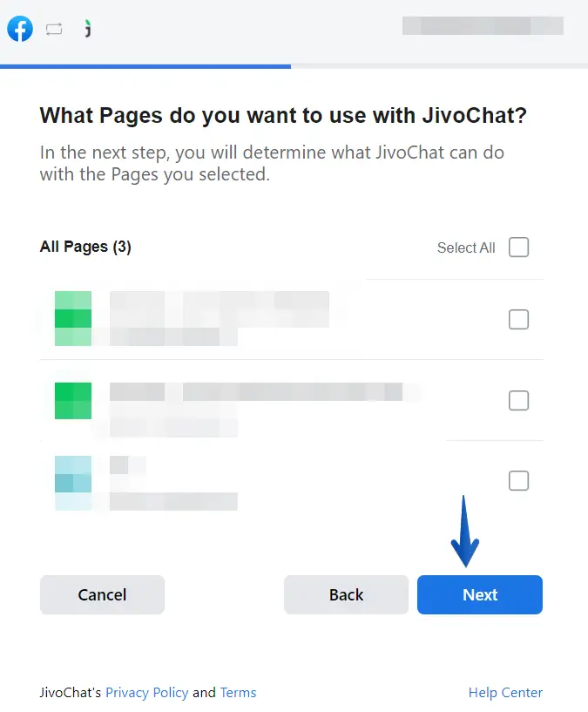Click the third page's light blue avatar

coord(73,482)
